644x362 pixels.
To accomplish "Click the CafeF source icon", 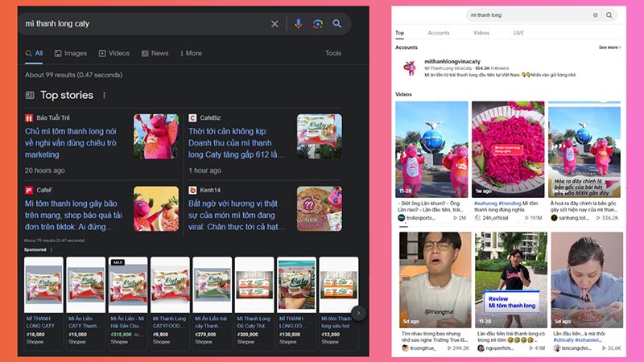I will pyautogui.click(x=29, y=191).
